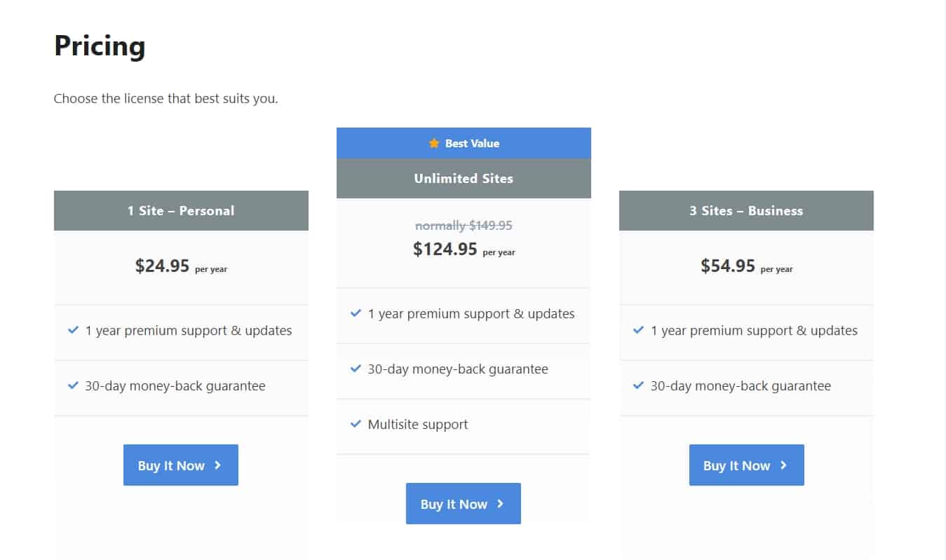
Task: Click checkmark next to Unlimited Sites money-back guarantee
Action: (356, 369)
